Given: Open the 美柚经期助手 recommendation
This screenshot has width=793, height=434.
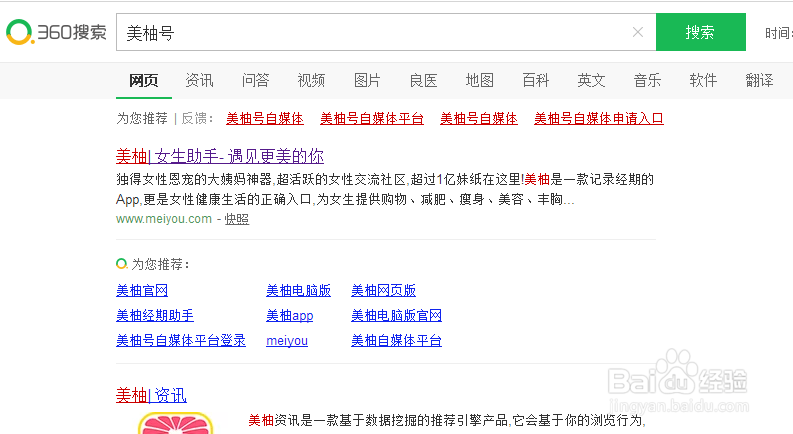Looking at the screenshot, I should 155,316.
